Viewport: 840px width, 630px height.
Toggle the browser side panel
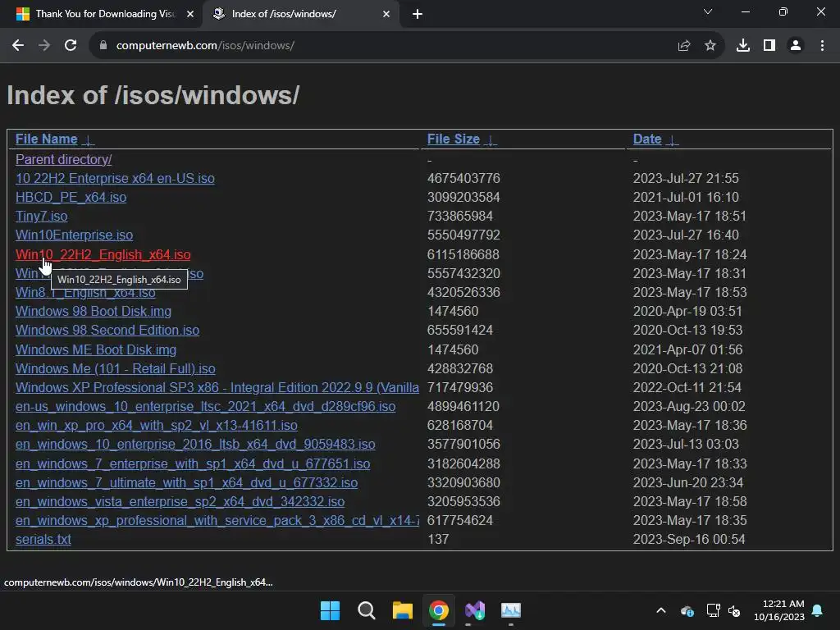pyautogui.click(x=769, y=46)
